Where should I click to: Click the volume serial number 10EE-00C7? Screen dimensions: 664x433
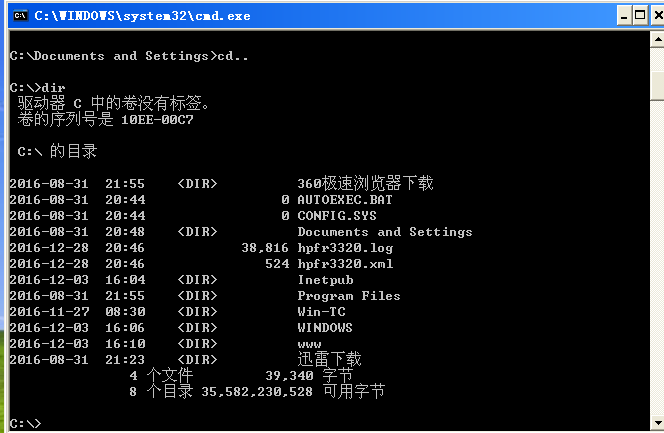pos(157,120)
